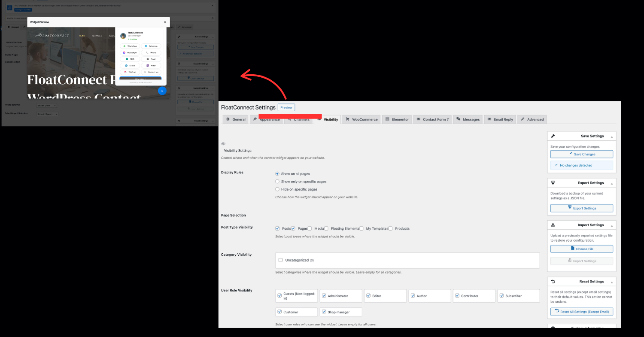Open the Email Reply tab
The height and width of the screenshot is (337, 644).
coord(500,119)
